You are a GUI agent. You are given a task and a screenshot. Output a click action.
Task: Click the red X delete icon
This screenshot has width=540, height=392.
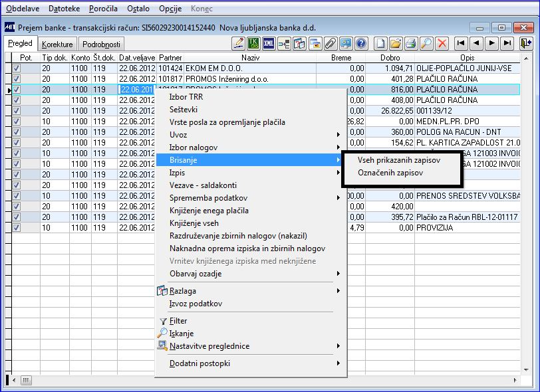click(x=442, y=44)
